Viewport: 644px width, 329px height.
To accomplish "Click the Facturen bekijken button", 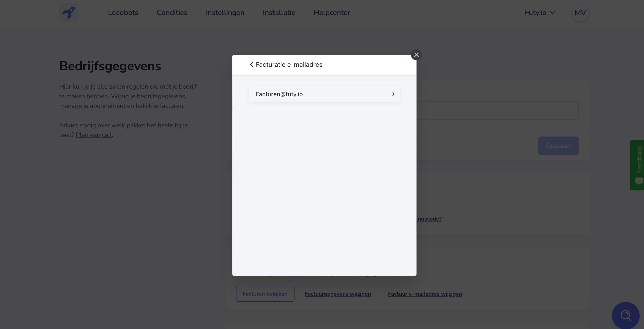I will (265, 294).
